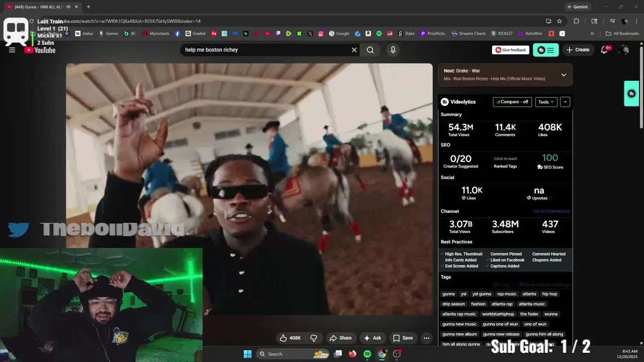Bookmark this page with star icon
The height and width of the screenshot is (362, 644).
coord(559,21)
